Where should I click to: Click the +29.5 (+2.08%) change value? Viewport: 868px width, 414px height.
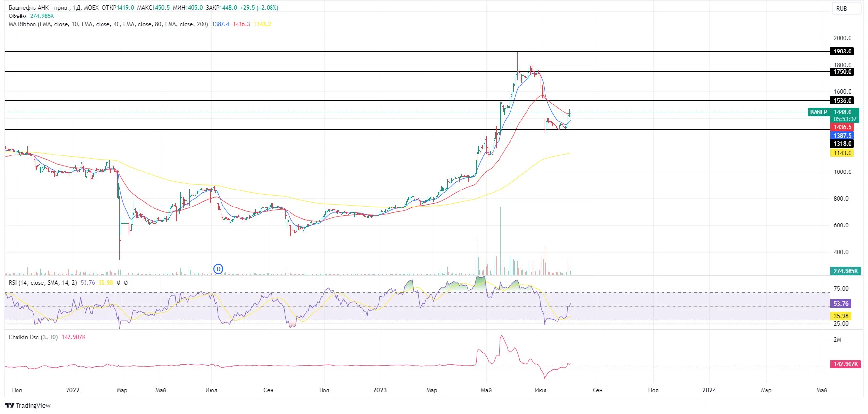259,8
